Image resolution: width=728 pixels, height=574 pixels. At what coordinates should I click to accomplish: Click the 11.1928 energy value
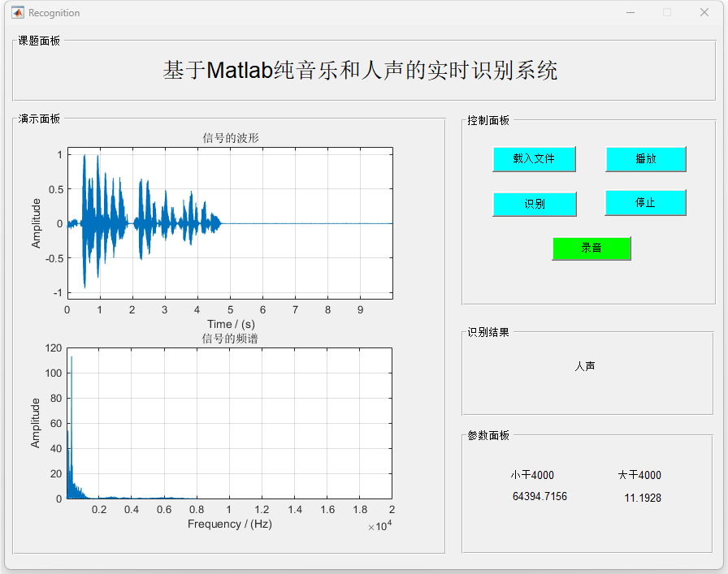point(642,498)
